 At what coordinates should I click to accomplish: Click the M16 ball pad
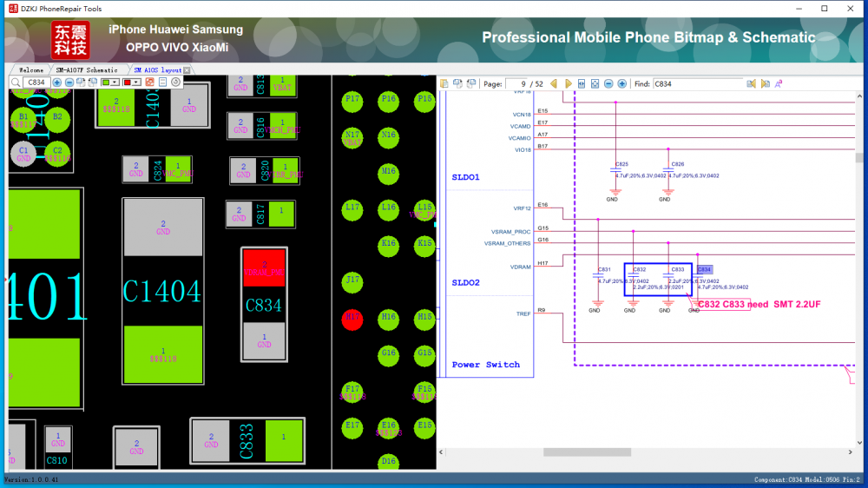(388, 174)
